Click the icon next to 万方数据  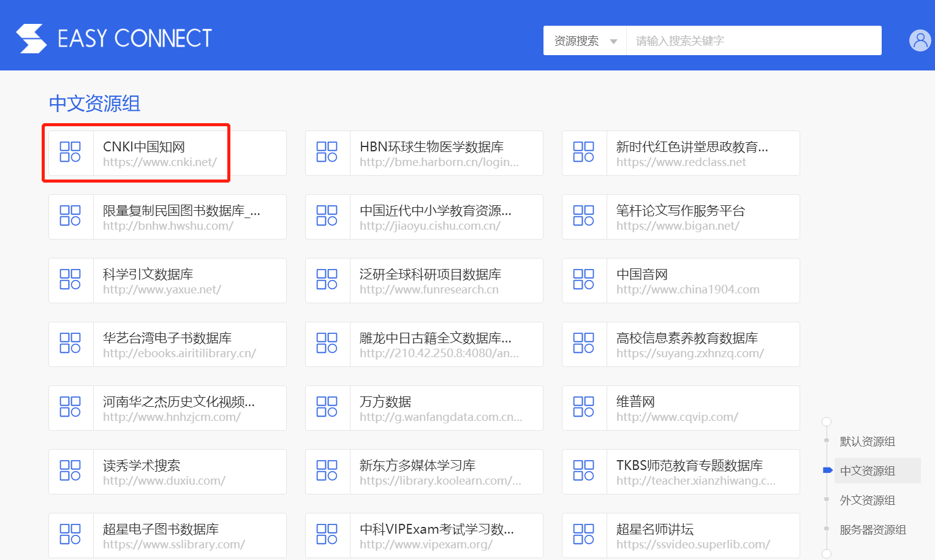327,407
